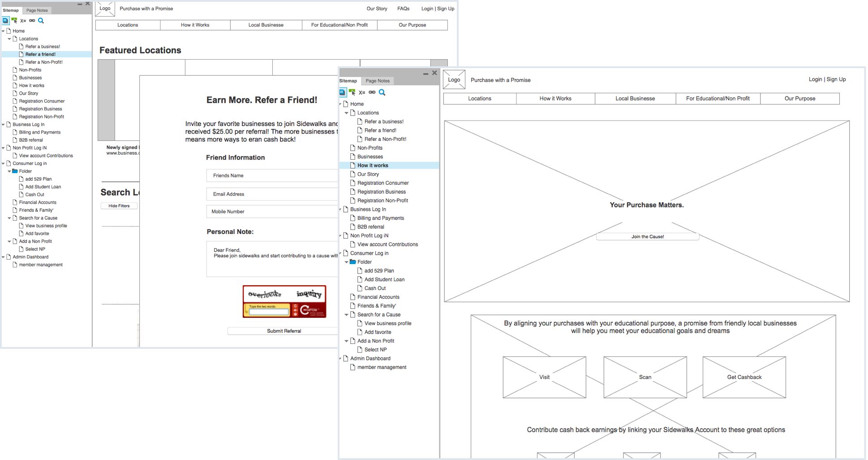Image resolution: width=868 pixels, height=460 pixels.
Task: Toggle the Hide Filters control
Action: 119,206
